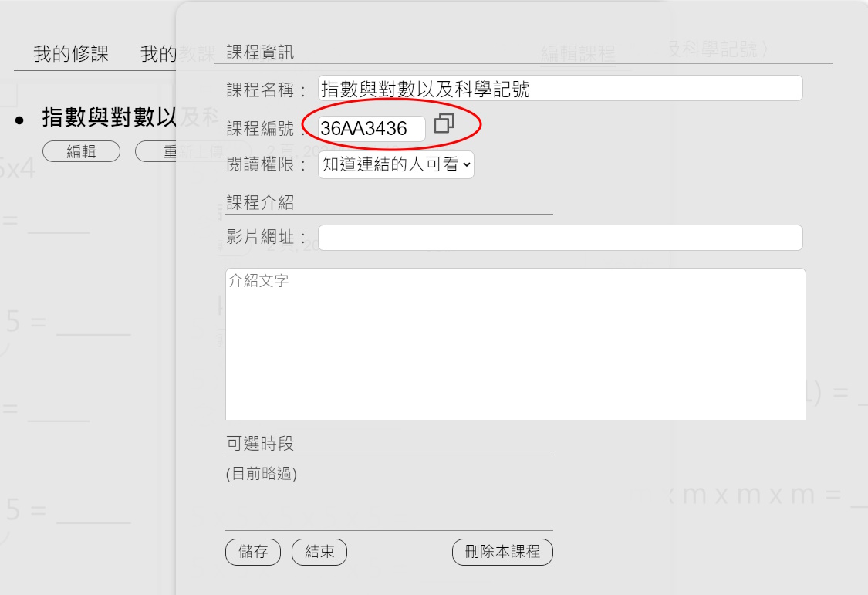Image resolution: width=868 pixels, height=595 pixels.
Task: Click the 刪除本課程 button
Action: pyautogui.click(x=502, y=552)
